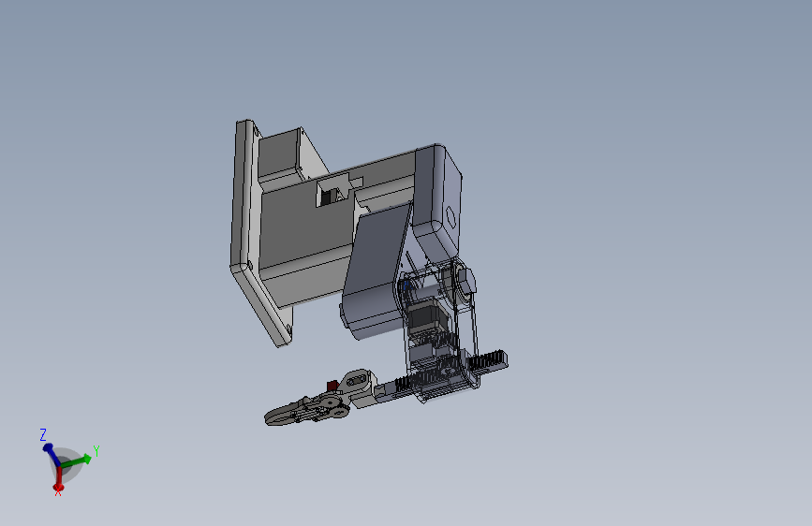Select the gripper jaw at the arm's tip
This screenshot has width=812, height=526.
pyautogui.click(x=282, y=414)
